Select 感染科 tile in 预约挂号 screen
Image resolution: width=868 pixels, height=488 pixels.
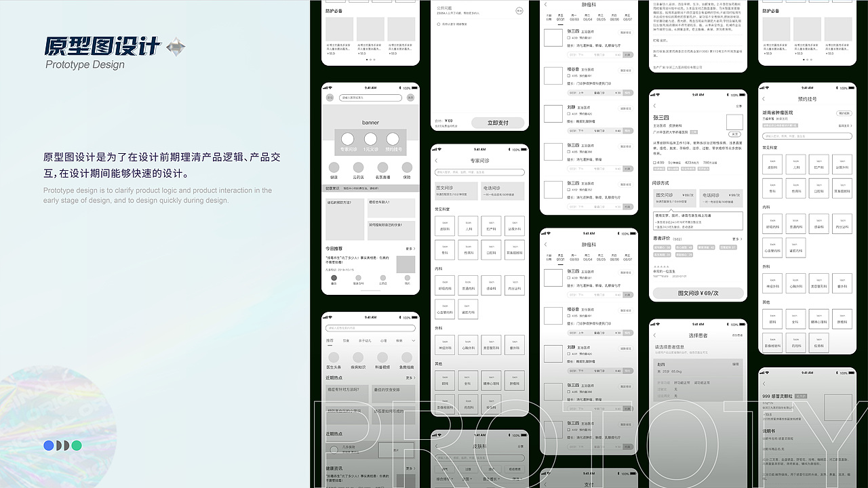(818, 223)
